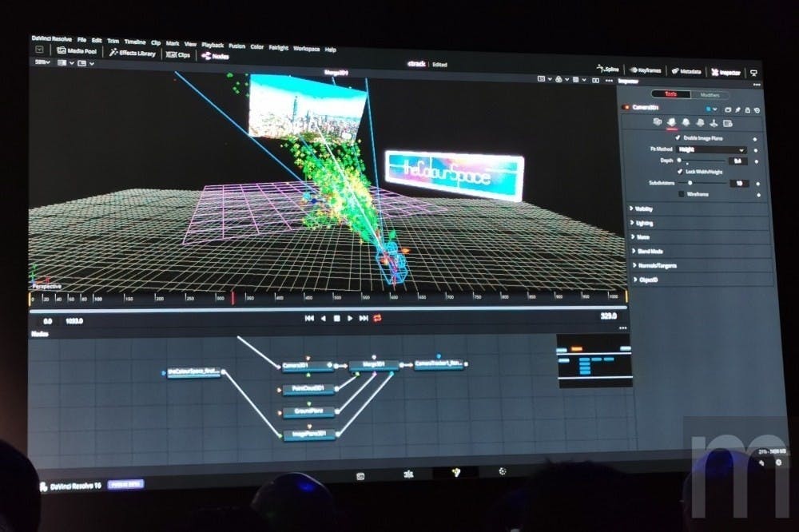Open the single viewer layout dropdown arrow
This screenshot has width=799, height=532.
(72, 63)
